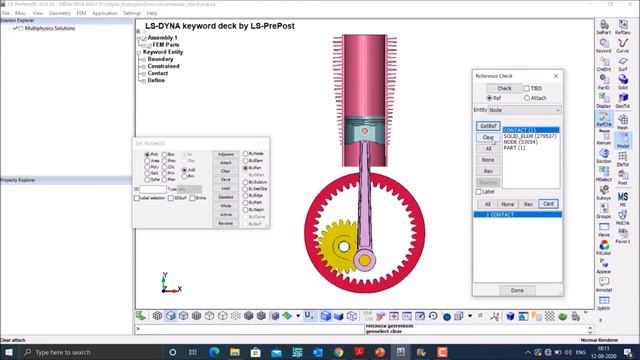The image size is (640, 360).
Task: Open the Type dropdown in selection panel
Action: coord(189,189)
